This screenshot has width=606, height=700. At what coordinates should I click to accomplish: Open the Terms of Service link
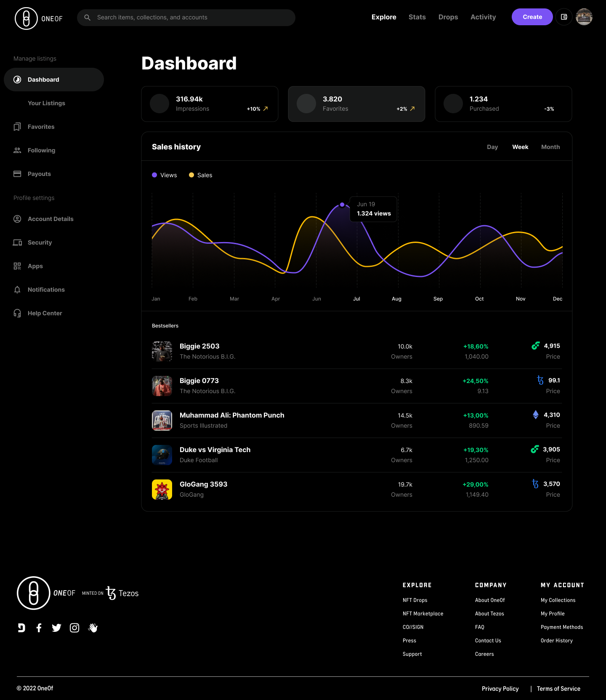pos(558,689)
